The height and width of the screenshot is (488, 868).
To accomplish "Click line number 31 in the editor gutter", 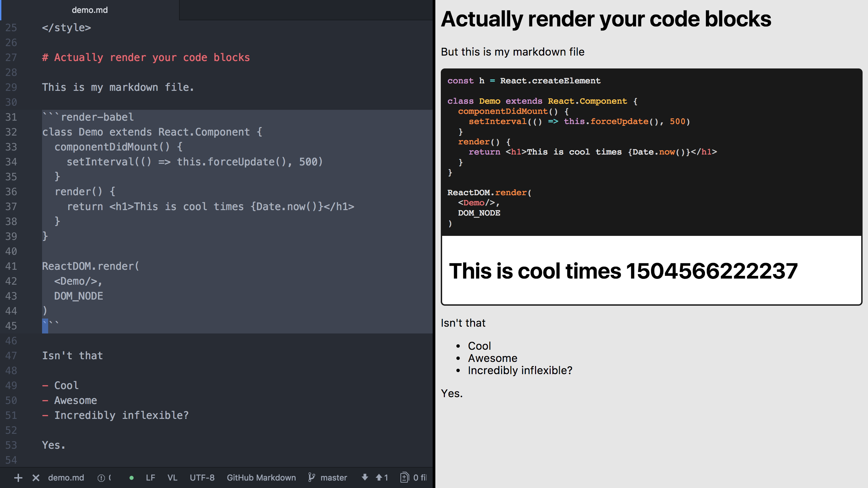I will coord(11,117).
